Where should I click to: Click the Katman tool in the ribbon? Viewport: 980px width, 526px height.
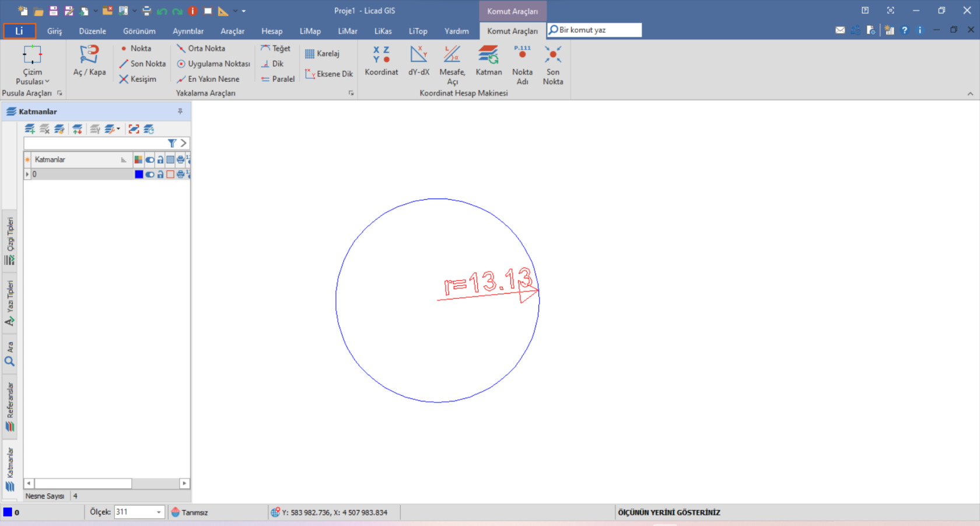click(488, 61)
